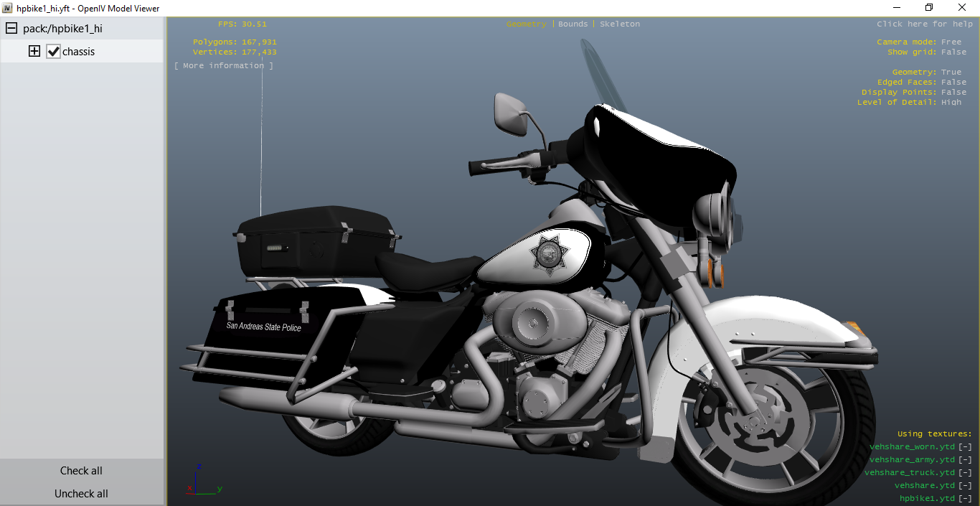Viewport: 980px width, 506px height.
Task: Remove vehshare.ytd using its [-] icon
Action: [x=965, y=485]
